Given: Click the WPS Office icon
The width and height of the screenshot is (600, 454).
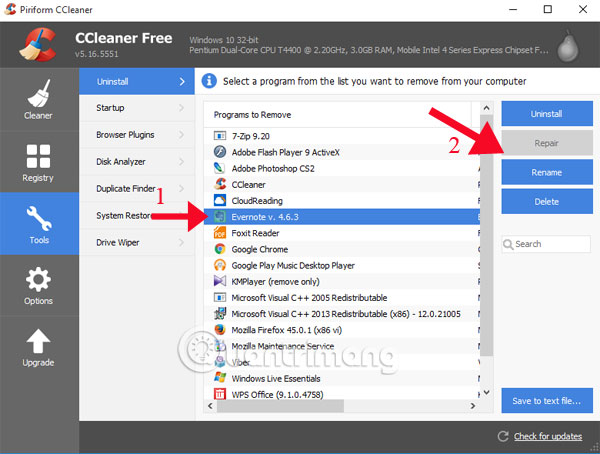Looking at the screenshot, I should coord(220,394).
